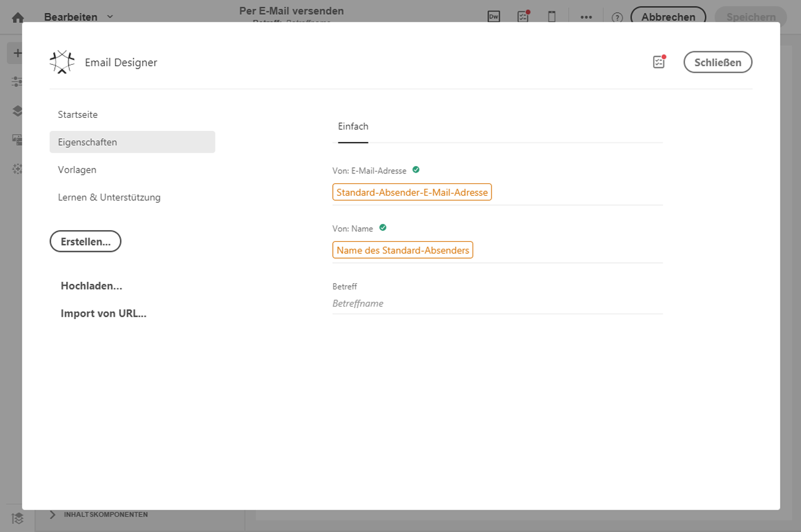
Task: Click the layers stack icon at bottom left
Action: click(17, 518)
